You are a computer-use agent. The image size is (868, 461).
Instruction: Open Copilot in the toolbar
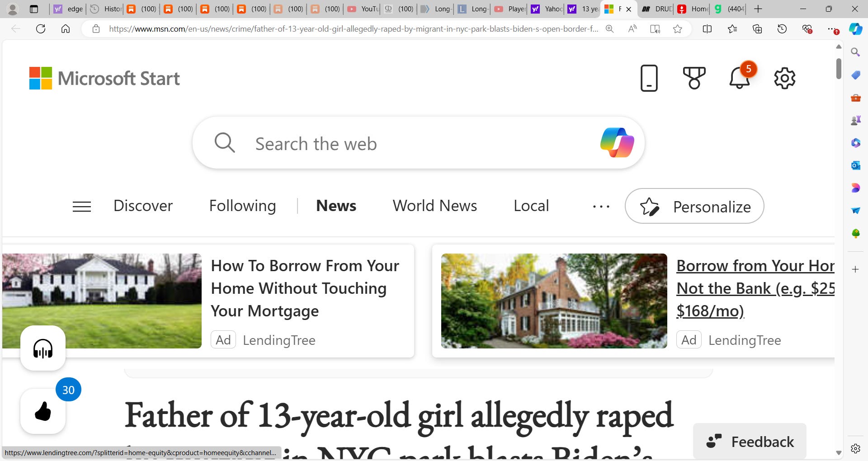[x=855, y=29]
